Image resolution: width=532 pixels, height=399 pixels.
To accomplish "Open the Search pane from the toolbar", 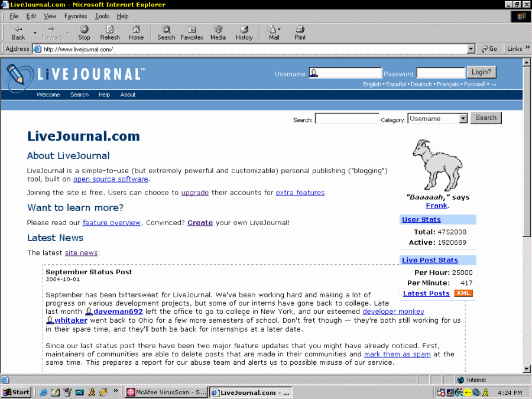I will pos(166,33).
